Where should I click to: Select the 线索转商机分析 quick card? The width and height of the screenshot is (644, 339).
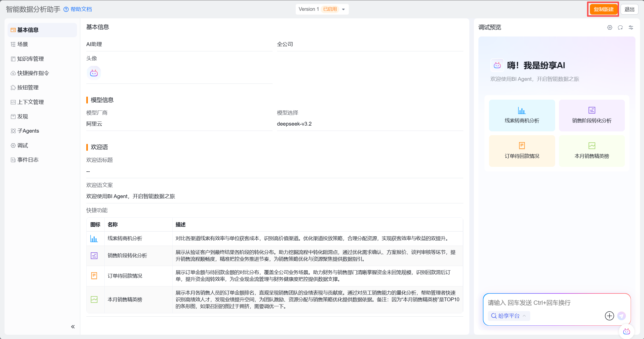[x=522, y=115]
